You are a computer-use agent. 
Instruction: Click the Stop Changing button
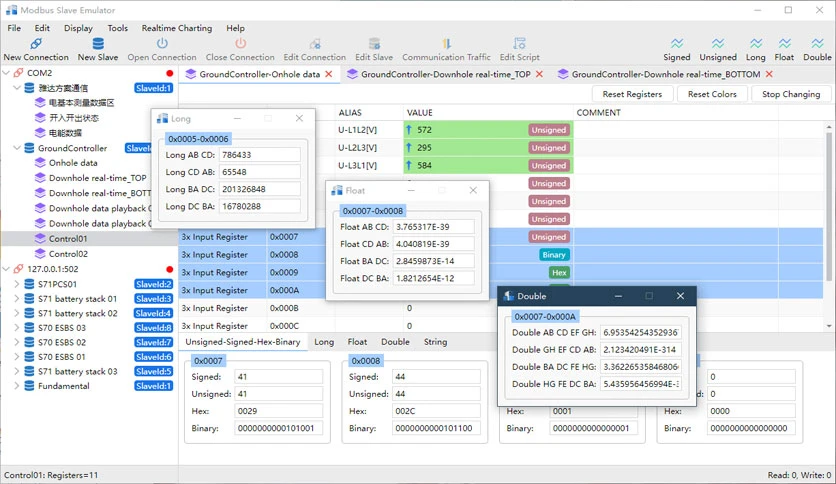[791, 94]
